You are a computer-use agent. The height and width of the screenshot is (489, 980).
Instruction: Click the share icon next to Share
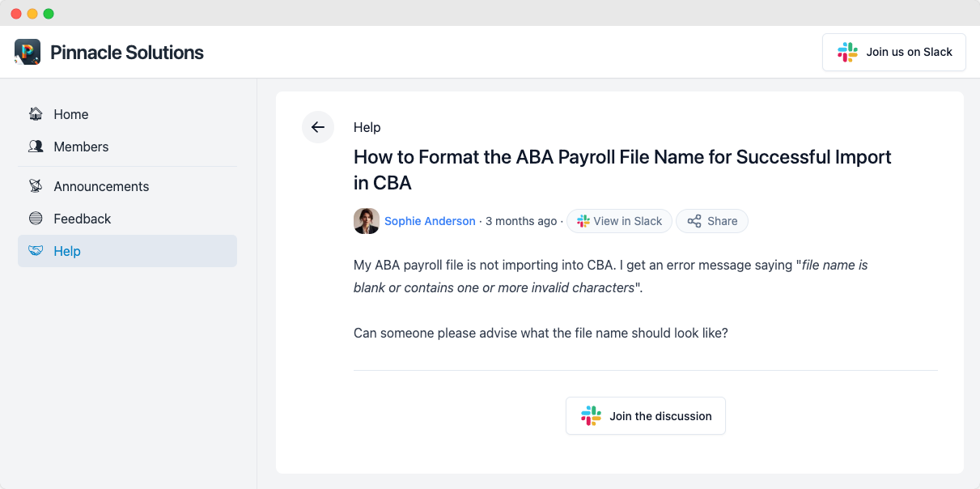(694, 221)
